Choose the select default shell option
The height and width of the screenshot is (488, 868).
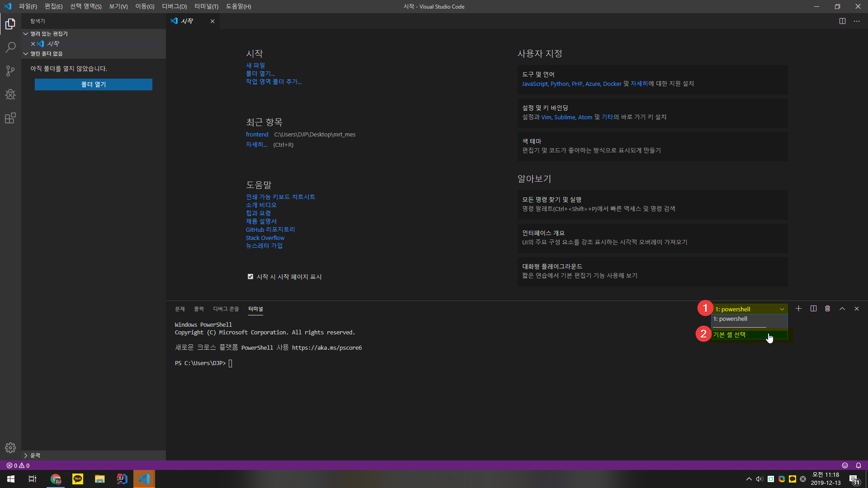click(729, 335)
